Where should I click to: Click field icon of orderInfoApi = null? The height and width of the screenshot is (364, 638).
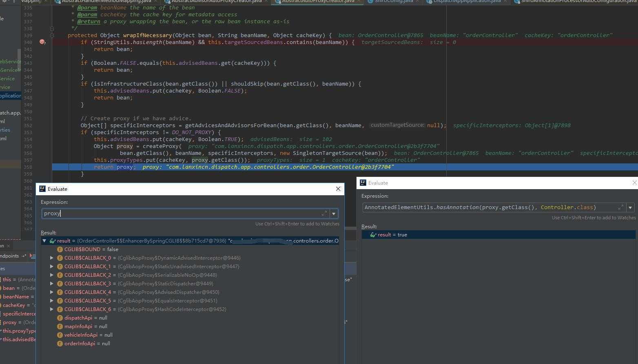point(60,344)
